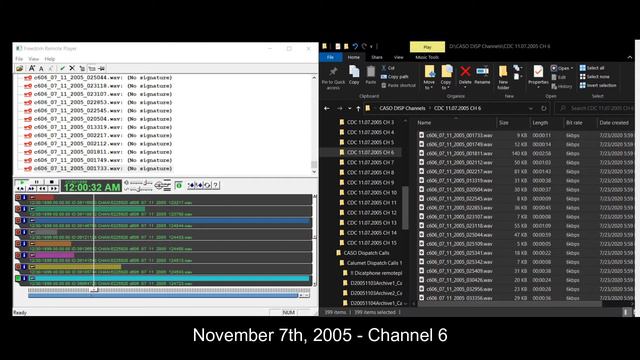Toggle the red mute box on the orange track
The height and width of the screenshot is (360, 640).
[18, 244]
